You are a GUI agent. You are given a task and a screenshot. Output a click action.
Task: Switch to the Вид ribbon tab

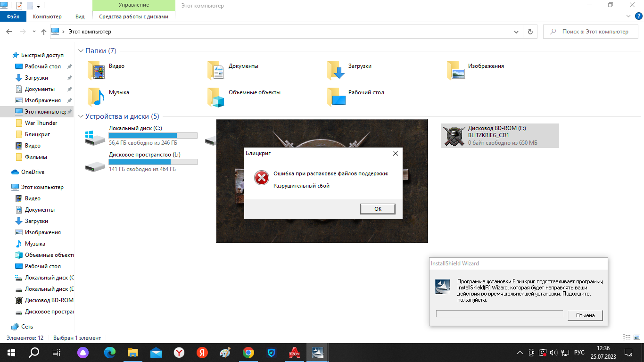(x=80, y=16)
